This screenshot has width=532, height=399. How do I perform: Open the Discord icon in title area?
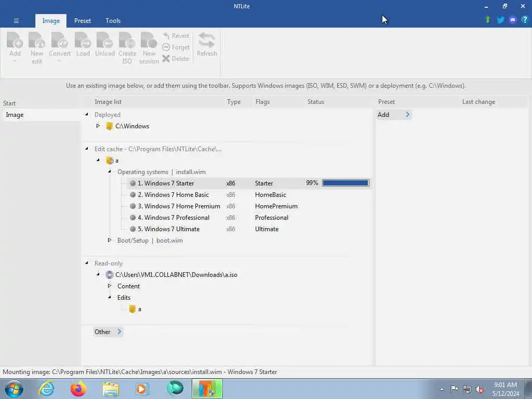[x=513, y=20]
